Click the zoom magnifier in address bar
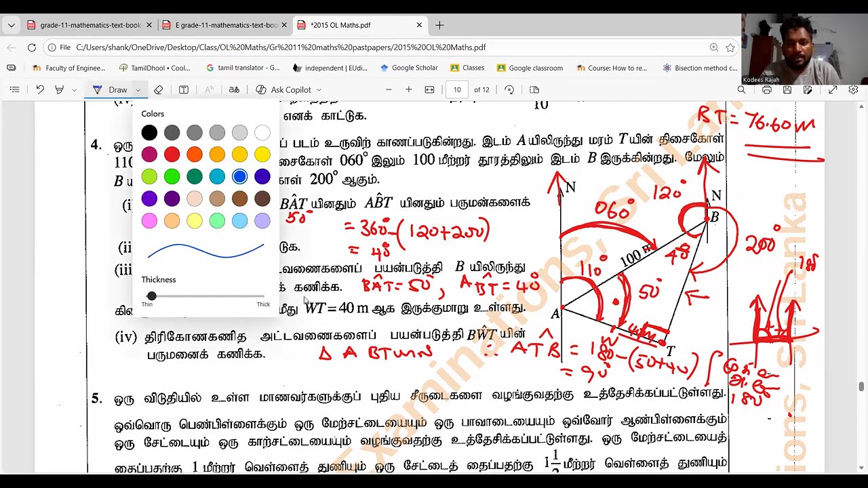This screenshot has height=488, width=868. 714,47
